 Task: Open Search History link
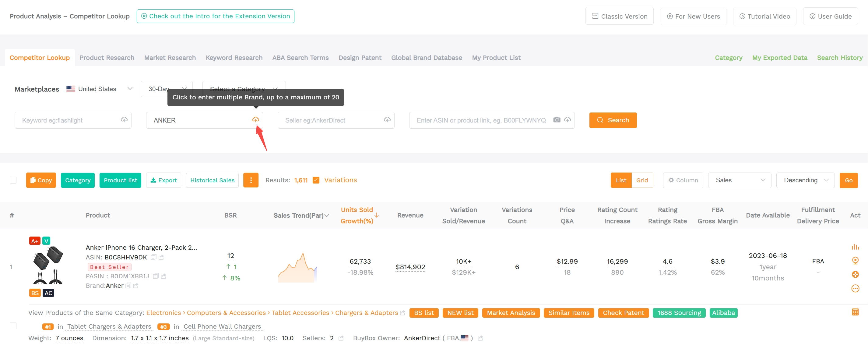click(839, 58)
